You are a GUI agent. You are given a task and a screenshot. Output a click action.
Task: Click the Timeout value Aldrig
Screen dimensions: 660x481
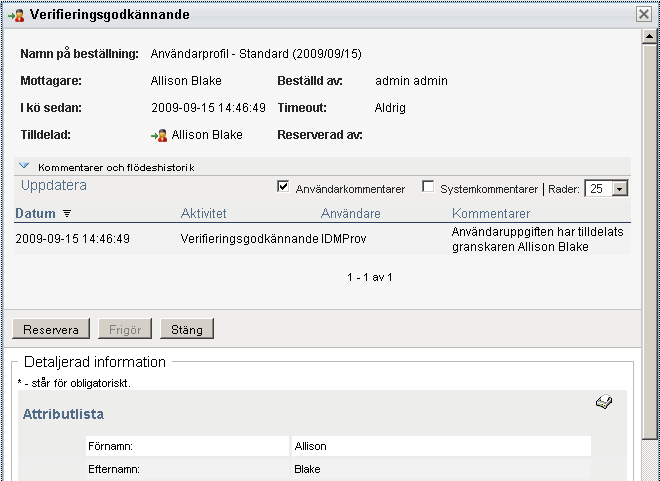coord(390,108)
